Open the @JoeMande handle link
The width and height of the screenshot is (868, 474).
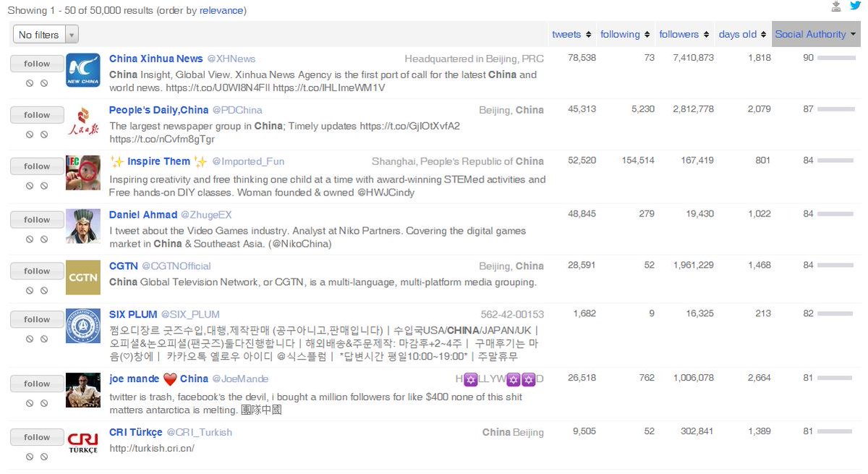click(x=240, y=379)
